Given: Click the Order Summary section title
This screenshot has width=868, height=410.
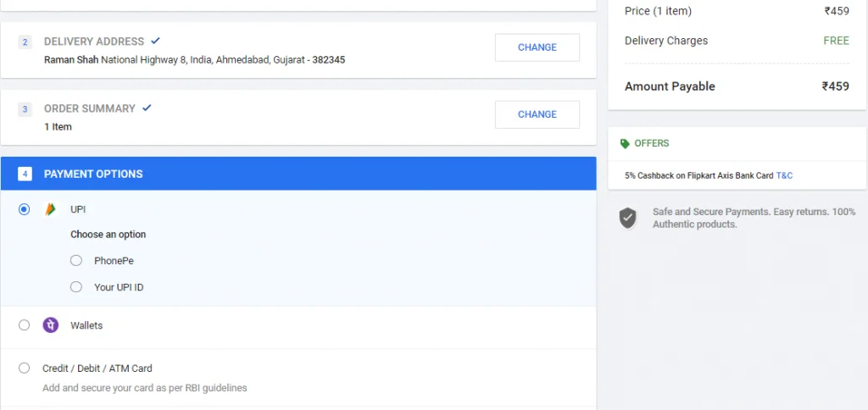Looking at the screenshot, I should (x=89, y=108).
